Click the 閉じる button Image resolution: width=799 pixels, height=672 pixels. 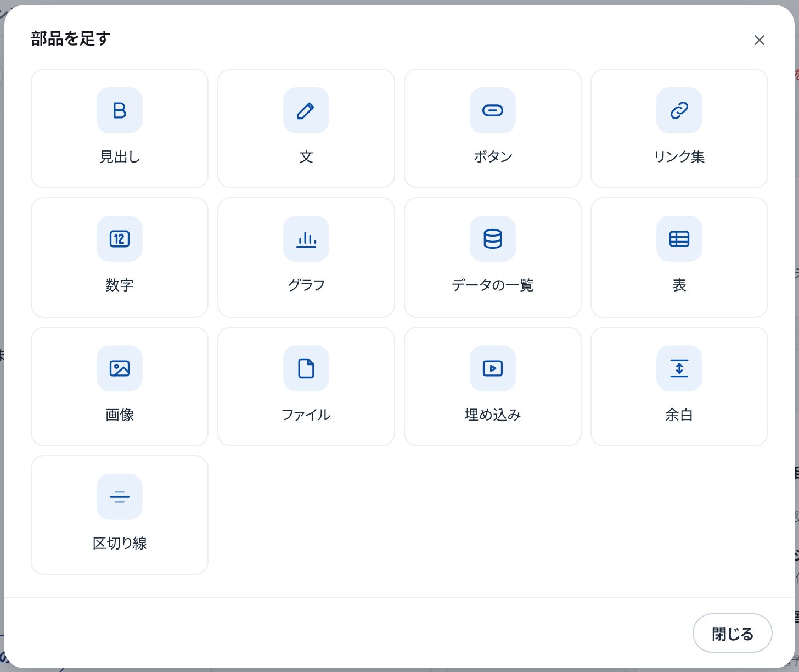coord(733,633)
